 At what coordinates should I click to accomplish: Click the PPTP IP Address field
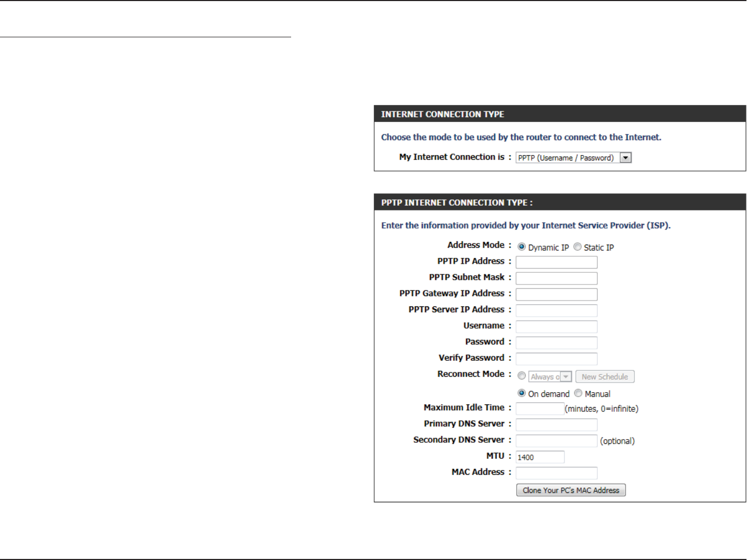tap(556, 262)
